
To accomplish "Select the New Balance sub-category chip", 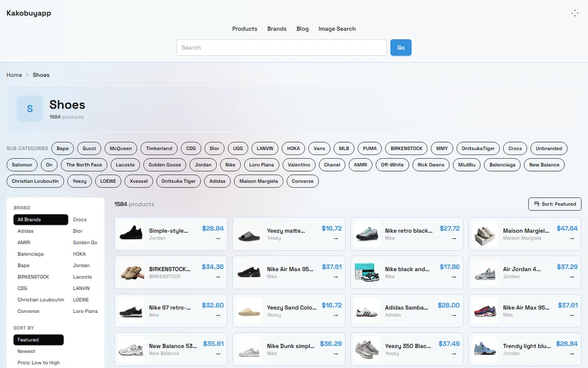I will click(544, 165).
